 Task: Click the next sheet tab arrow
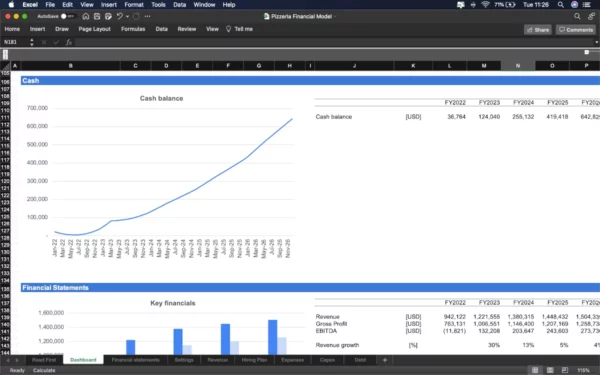[x=17, y=360]
